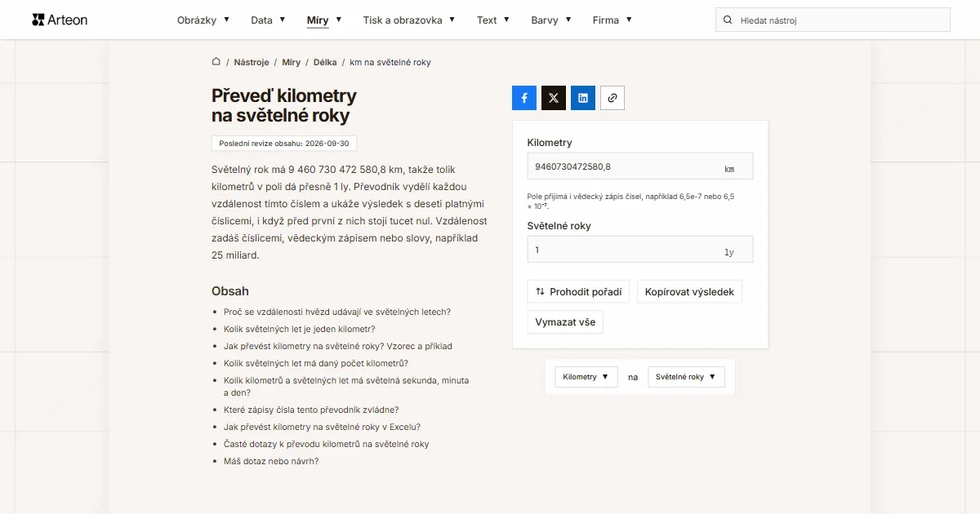Click the search magnifier icon
The image size is (980, 514).
point(728,20)
